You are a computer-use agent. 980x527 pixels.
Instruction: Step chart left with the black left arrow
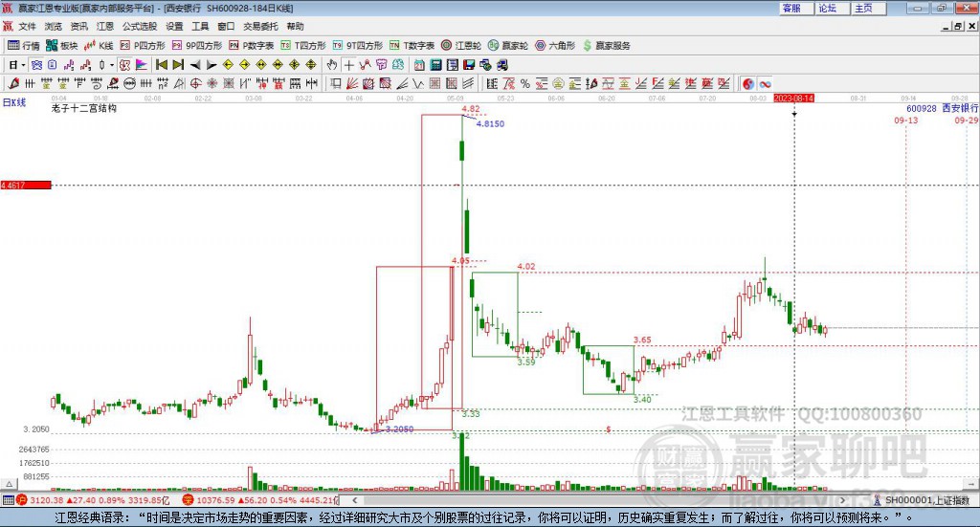pyautogui.click(x=195, y=65)
